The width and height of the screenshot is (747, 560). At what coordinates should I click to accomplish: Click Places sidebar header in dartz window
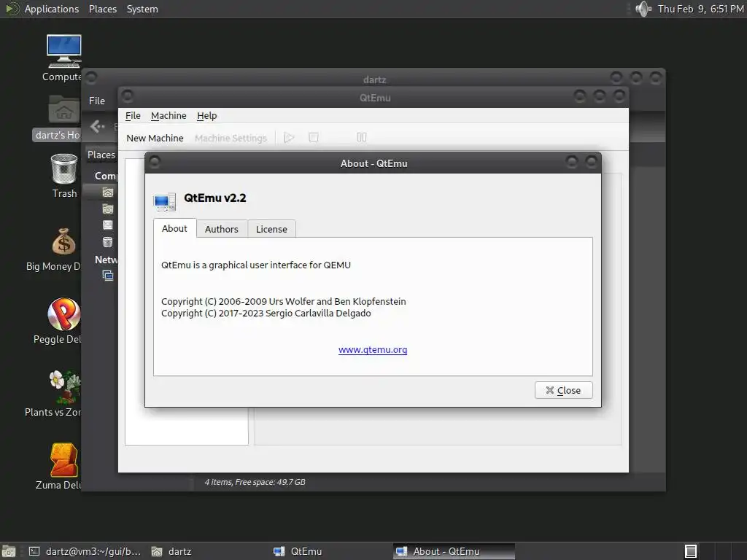pyautogui.click(x=101, y=155)
